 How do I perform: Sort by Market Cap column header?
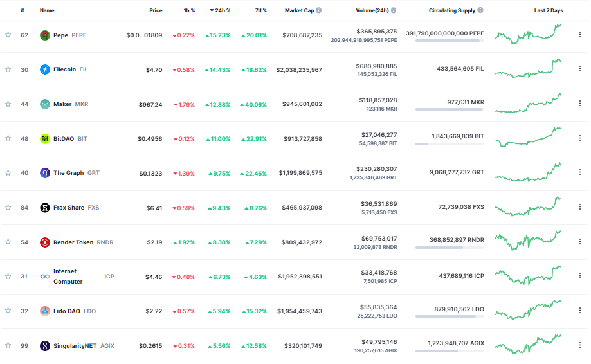pyautogui.click(x=299, y=10)
